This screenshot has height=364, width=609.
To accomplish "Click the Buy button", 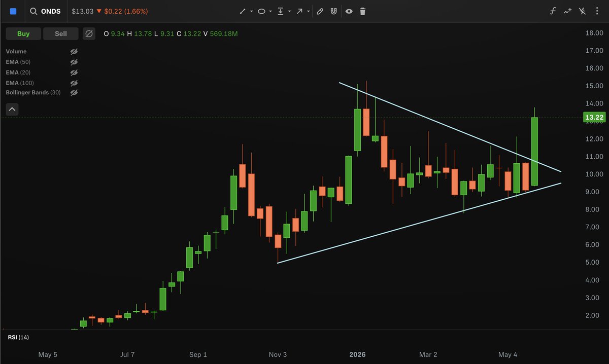I will pyautogui.click(x=23, y=33).
